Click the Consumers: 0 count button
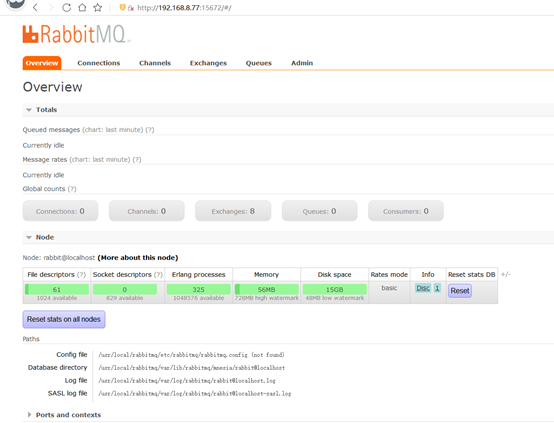The width and height of the screenshot is (554, 423). [x=406, y=211]
